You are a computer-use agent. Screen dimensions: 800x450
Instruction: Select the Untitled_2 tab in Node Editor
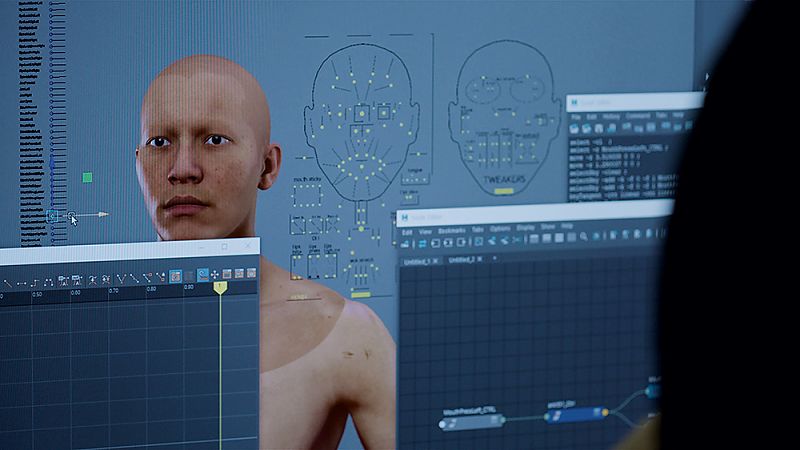coord(462,260)
